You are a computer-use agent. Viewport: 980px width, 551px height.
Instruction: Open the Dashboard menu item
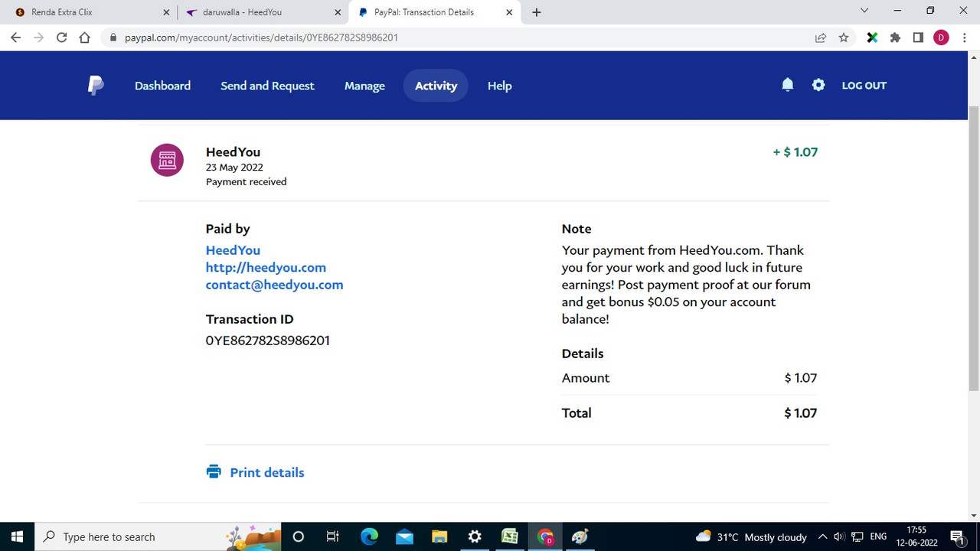point(162,86)
